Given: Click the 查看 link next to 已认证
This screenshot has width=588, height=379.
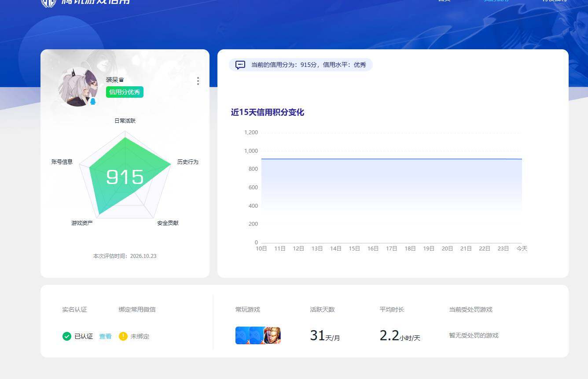Looking at the screenshot, I should pyautogui.click(x=105, y=336).
